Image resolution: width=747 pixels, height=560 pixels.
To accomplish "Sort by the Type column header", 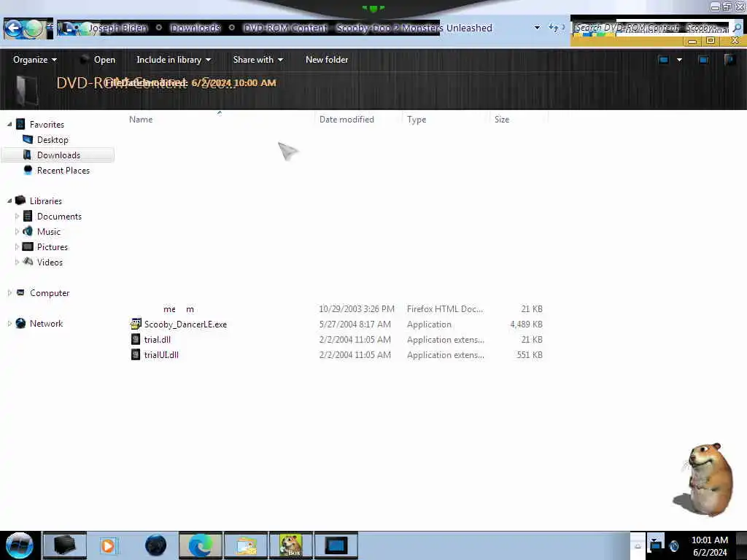I will 417,120.
